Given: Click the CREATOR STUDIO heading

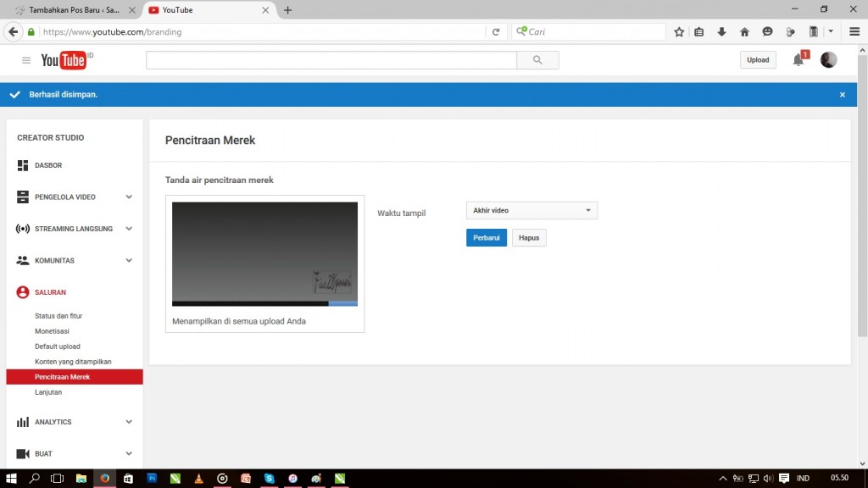Looking at the screenshot, I should [x=50, y=138].
